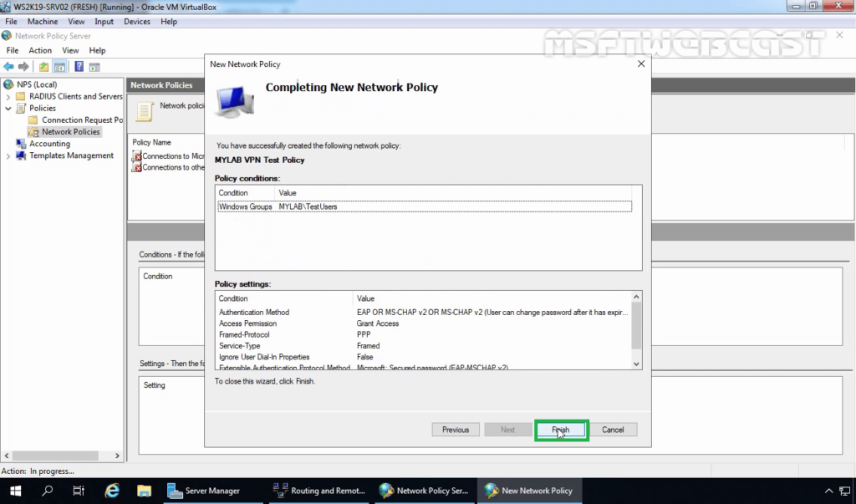Viewport: 856px width, 504px height.
Task: Select Network Policies in the tree
Action: [70, 131]
